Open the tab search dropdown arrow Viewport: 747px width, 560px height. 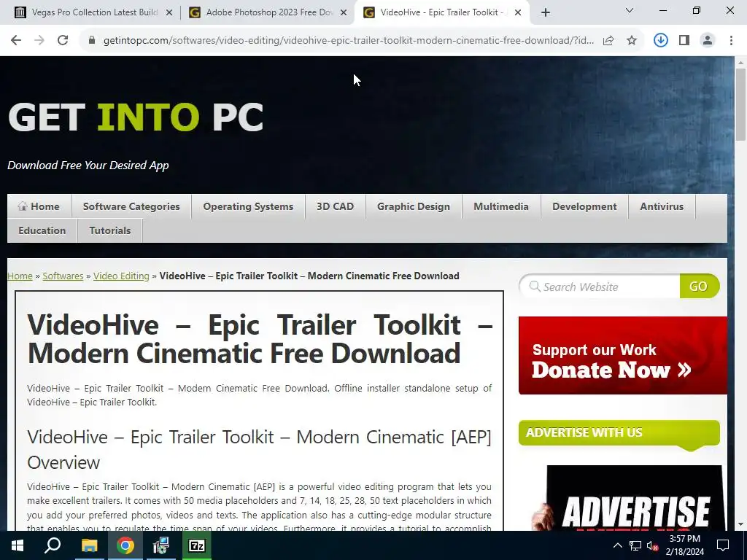point(630,10)
